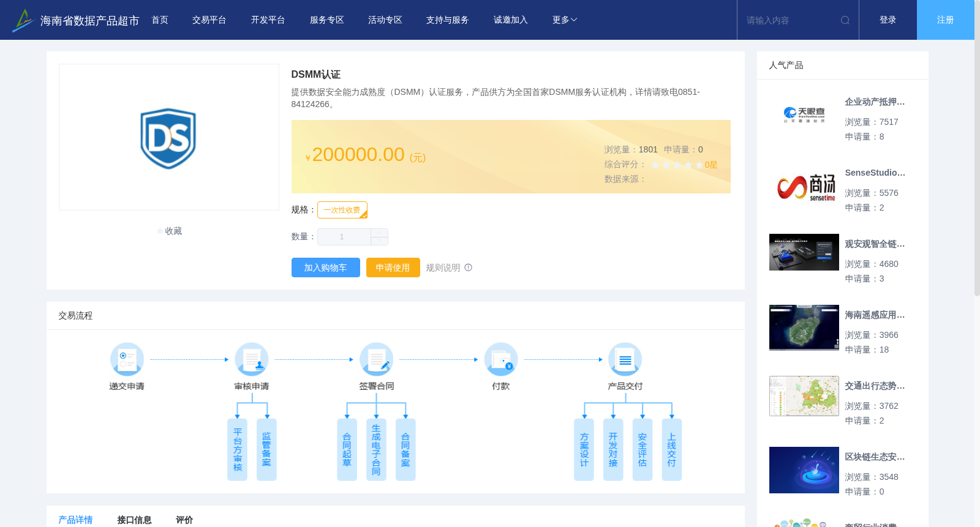
Task: Open the 海南遥感应用 map thumbnail
Action: [804, 327]
